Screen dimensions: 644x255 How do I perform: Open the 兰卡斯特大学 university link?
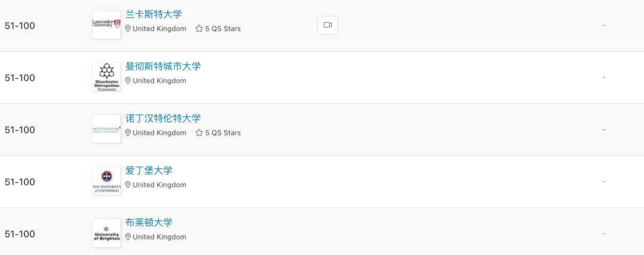153,15
